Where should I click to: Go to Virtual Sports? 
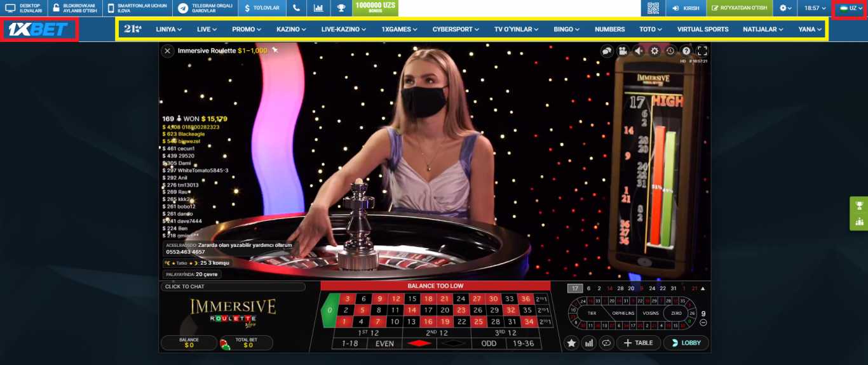pyautogui.click(x=703, y=29)
